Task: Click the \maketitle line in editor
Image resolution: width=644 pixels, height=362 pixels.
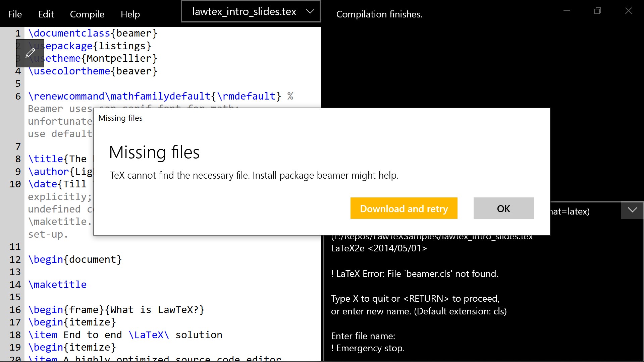Action: (57, 285)
